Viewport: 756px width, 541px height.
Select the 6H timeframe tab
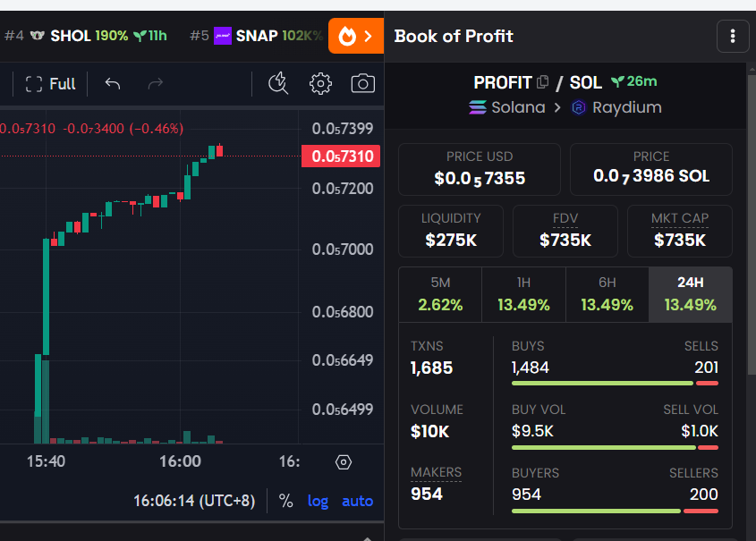[x=607, y=294]
